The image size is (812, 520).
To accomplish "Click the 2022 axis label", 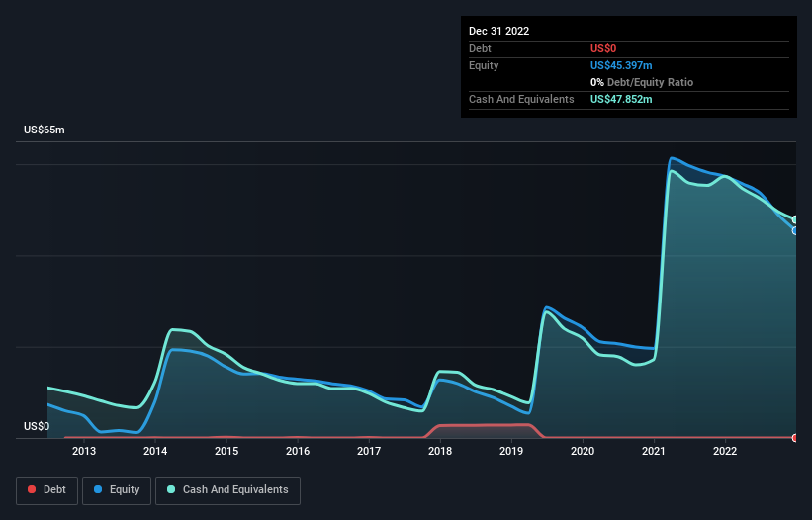I will pyautogui.click(x=725, y=451).
